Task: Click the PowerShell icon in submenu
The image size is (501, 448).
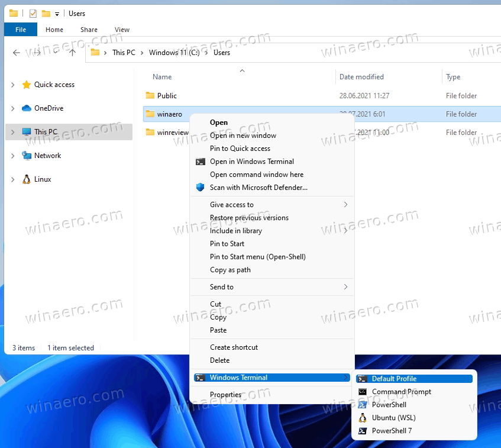Action: [x=363, y=405]
